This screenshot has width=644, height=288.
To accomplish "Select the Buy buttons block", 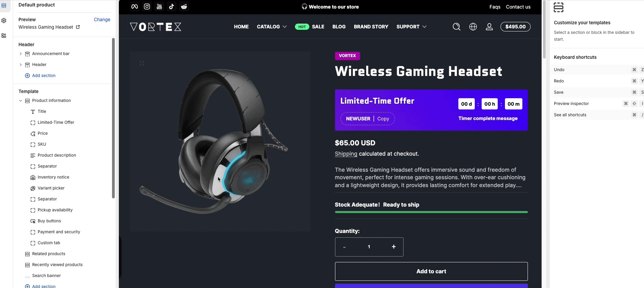I will click(x=49, y=221).
